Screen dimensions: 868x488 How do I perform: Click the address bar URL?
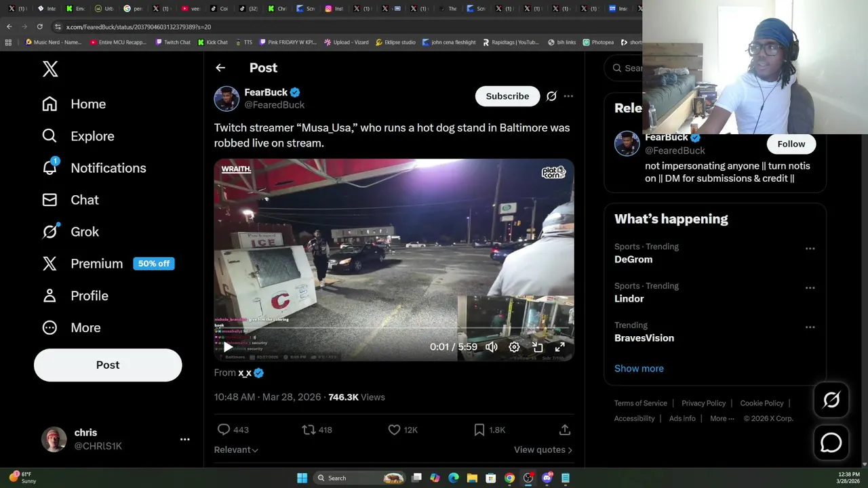click(x=138, y=26)
